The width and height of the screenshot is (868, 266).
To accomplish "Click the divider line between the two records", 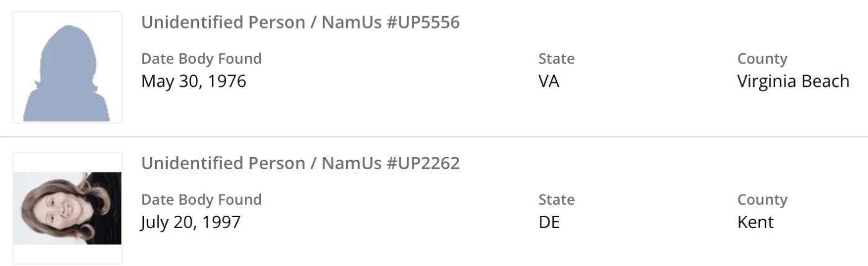I will pyautogui.click(x=434, y=136).
